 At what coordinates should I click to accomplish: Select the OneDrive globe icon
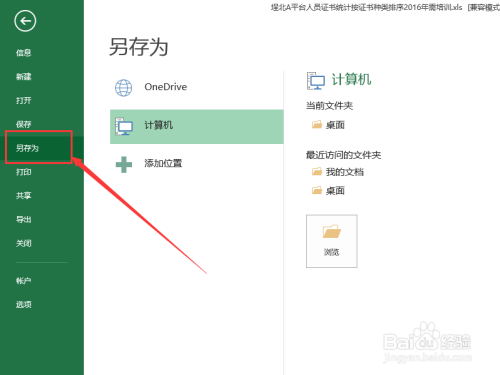coord(124,88)
